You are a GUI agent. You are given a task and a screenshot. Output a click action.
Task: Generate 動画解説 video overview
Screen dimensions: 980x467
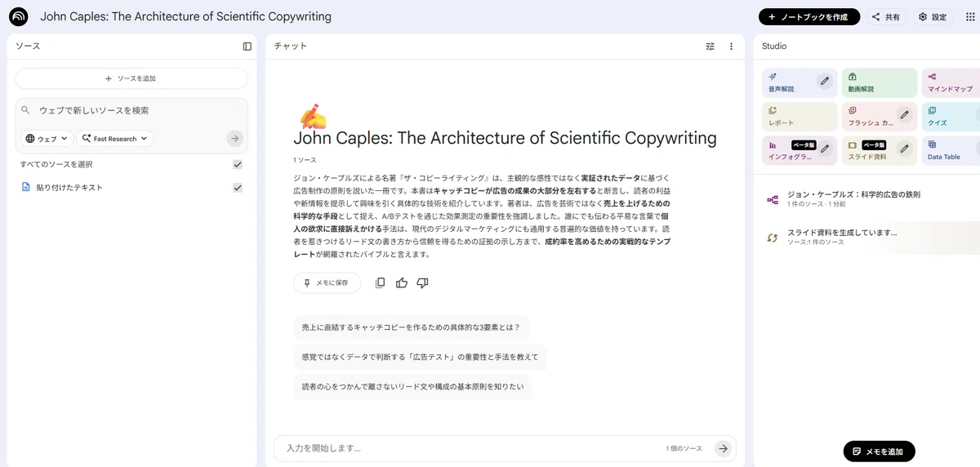[880, 83]
